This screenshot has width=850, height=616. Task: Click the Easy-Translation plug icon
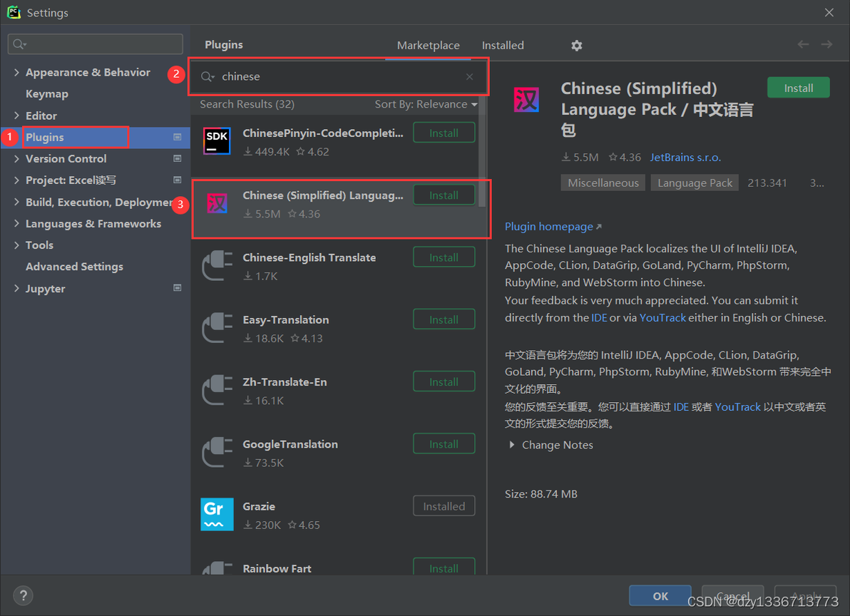[217, 328]
